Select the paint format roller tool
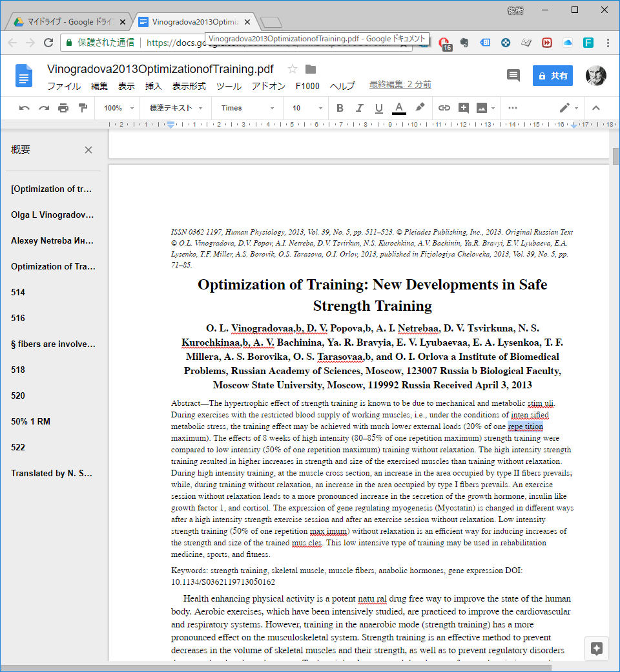 click(x=83, y=108)
